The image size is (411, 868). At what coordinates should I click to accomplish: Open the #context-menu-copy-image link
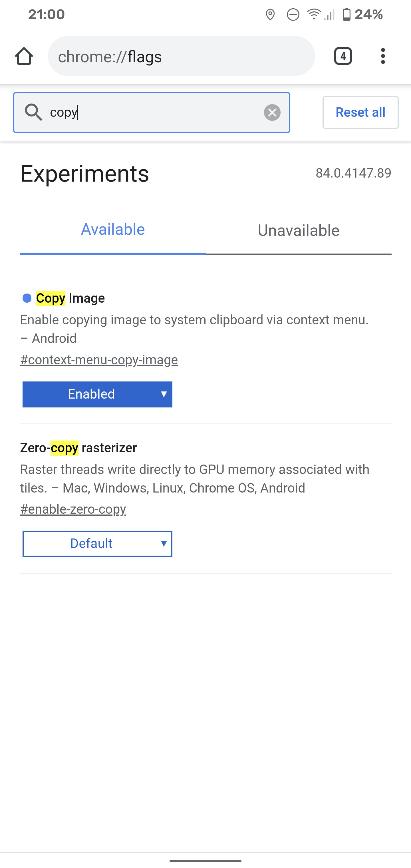coord(99,360)
